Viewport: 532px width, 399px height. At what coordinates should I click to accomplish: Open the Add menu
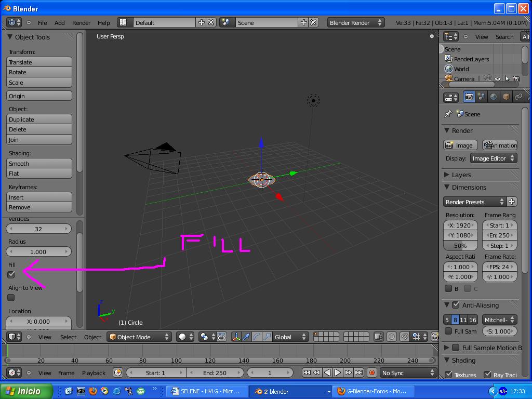(60, 23)
